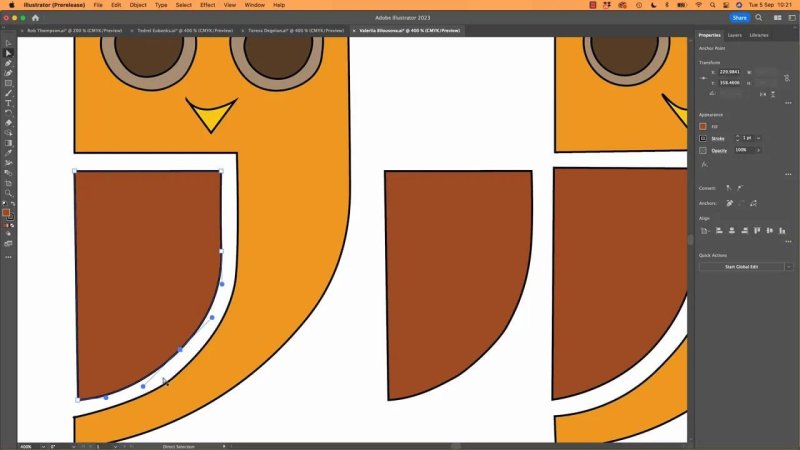Click the swap fill and stroke arrow
800x450 pixels.
13,204
